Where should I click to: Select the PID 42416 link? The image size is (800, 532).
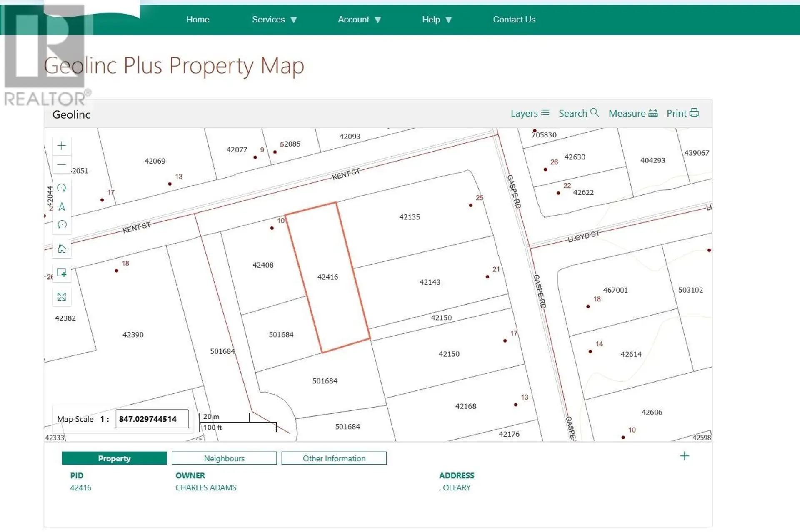81,487
